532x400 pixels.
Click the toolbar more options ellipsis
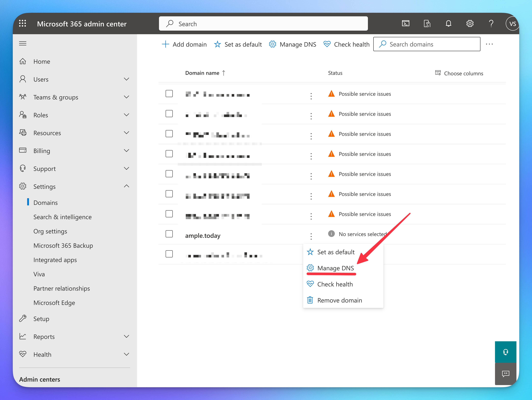489,44
